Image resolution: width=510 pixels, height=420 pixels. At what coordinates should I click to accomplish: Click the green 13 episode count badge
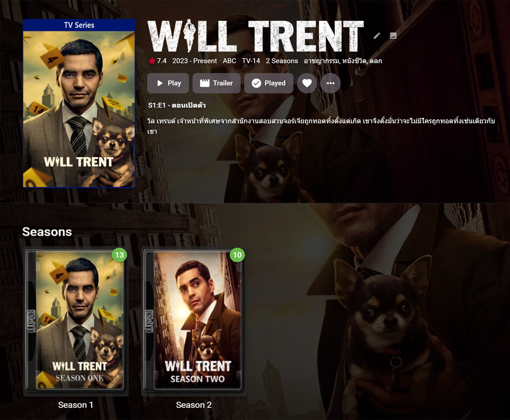coord(119,255)
